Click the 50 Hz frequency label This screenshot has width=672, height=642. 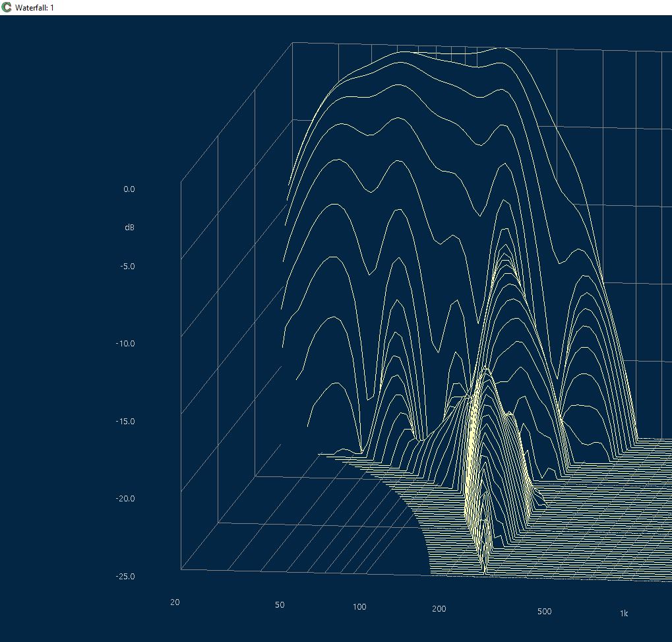pos(280,604)
